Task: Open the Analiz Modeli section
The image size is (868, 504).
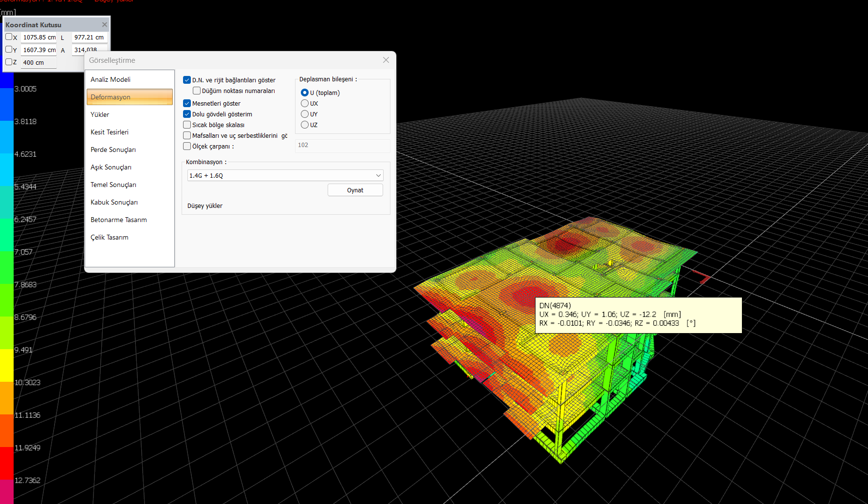Action: click(111, 79)
